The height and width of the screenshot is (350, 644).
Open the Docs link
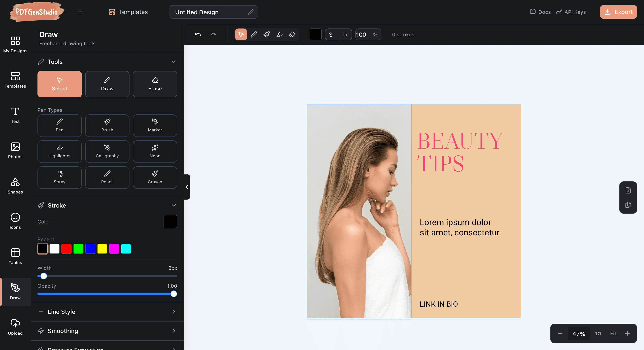[540, 12]
